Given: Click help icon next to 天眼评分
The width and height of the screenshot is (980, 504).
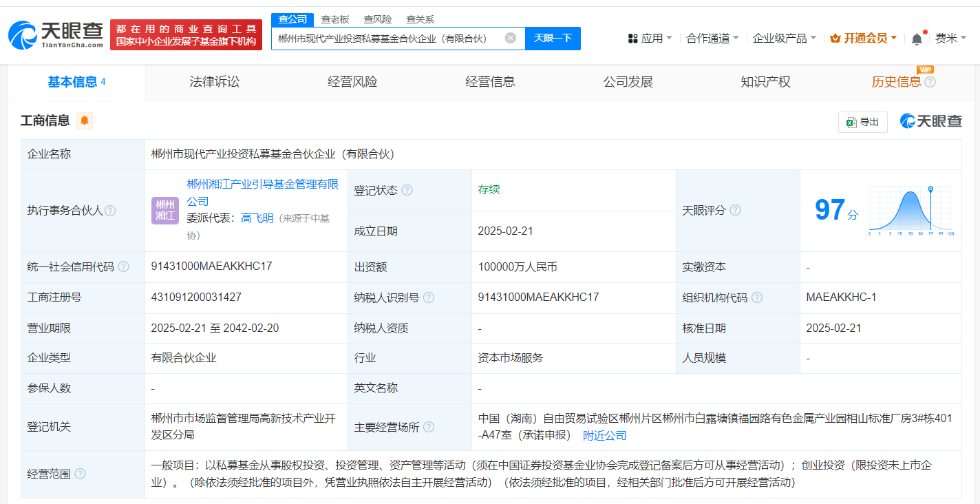Looking at the screenshot, I should (735, 210).
